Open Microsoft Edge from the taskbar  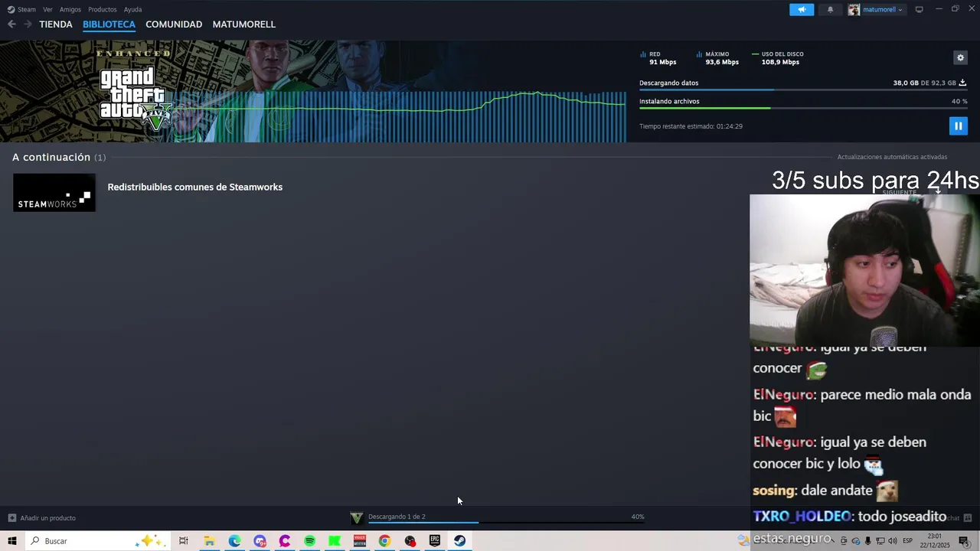[x=234, y=541]
